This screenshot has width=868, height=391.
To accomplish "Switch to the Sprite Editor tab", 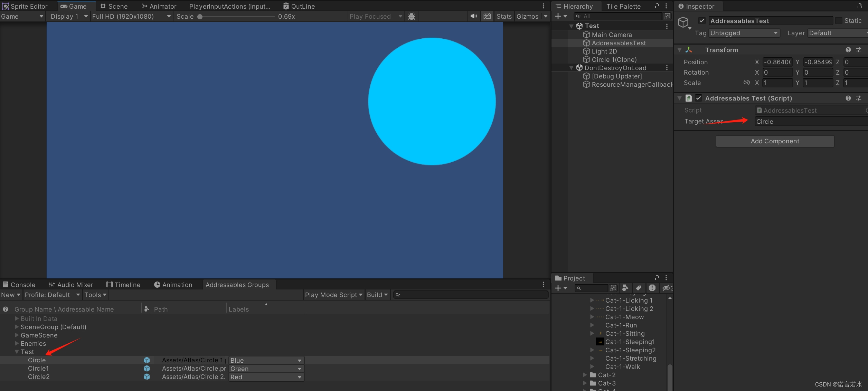I will (x=25, y=6).
